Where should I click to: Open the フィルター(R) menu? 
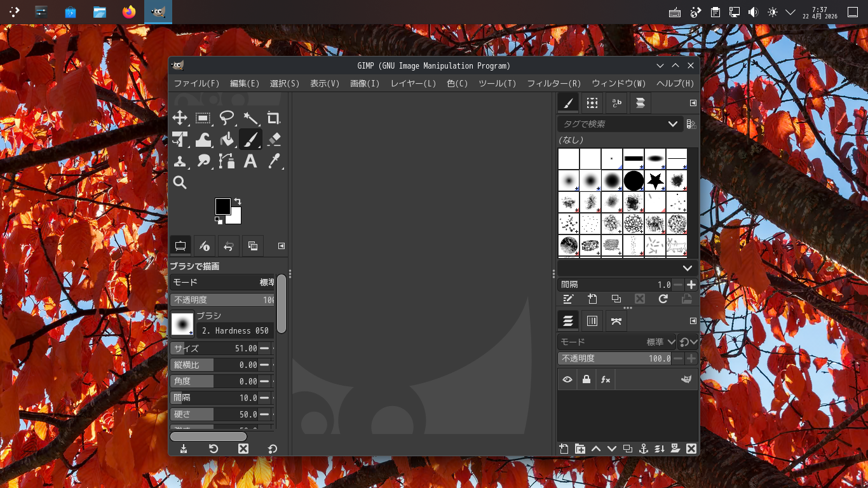(x=553, y=83)
